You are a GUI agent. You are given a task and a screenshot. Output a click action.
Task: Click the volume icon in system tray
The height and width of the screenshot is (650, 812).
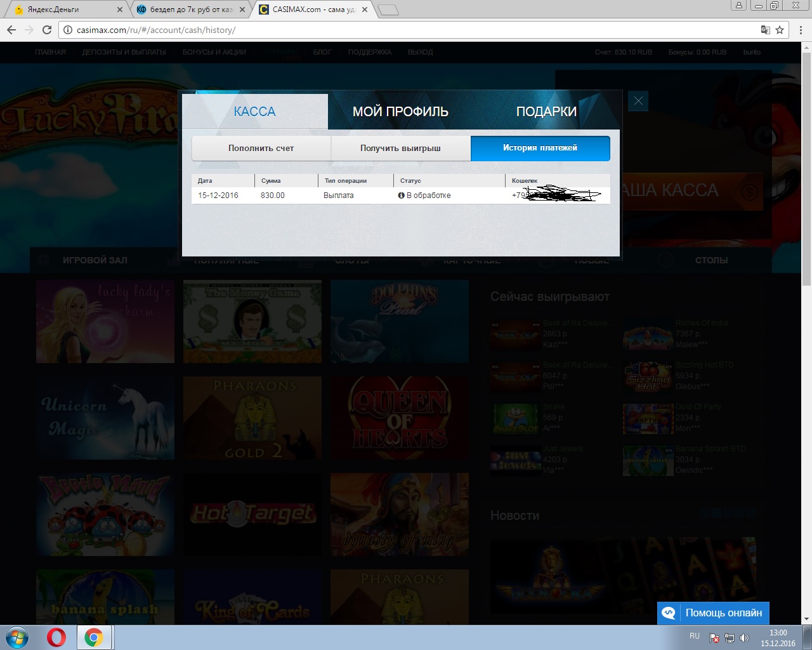(744, 638)
